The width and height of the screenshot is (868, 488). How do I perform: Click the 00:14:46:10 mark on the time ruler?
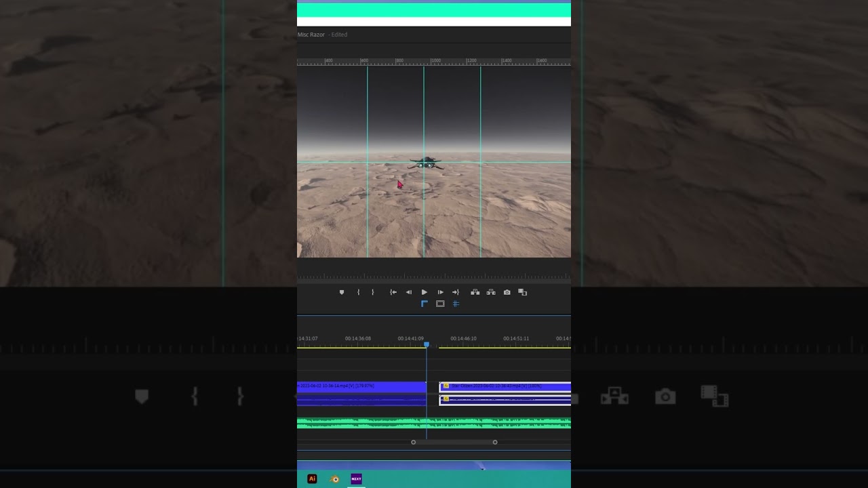(463, 338)
